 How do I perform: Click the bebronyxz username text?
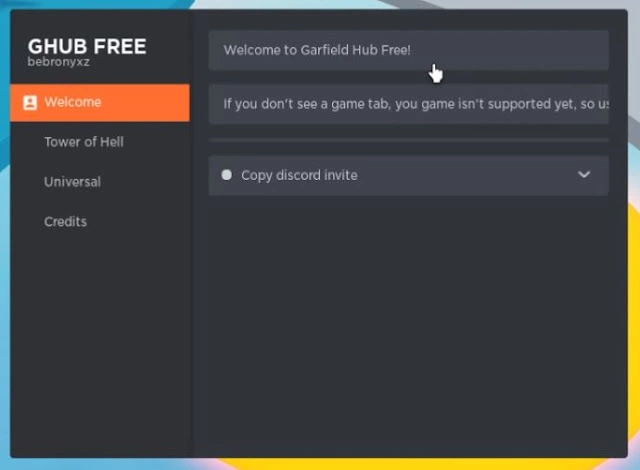(59, 62)
